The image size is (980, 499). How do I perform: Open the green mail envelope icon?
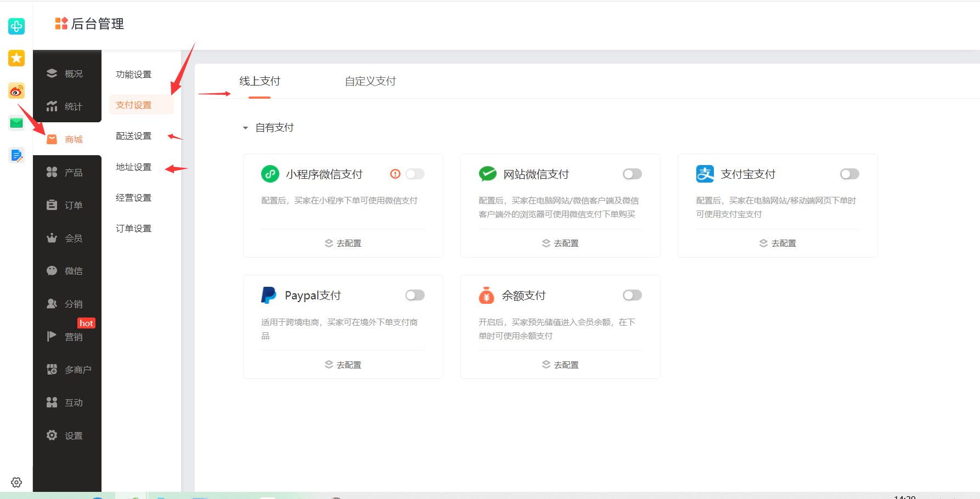[16, 123]
